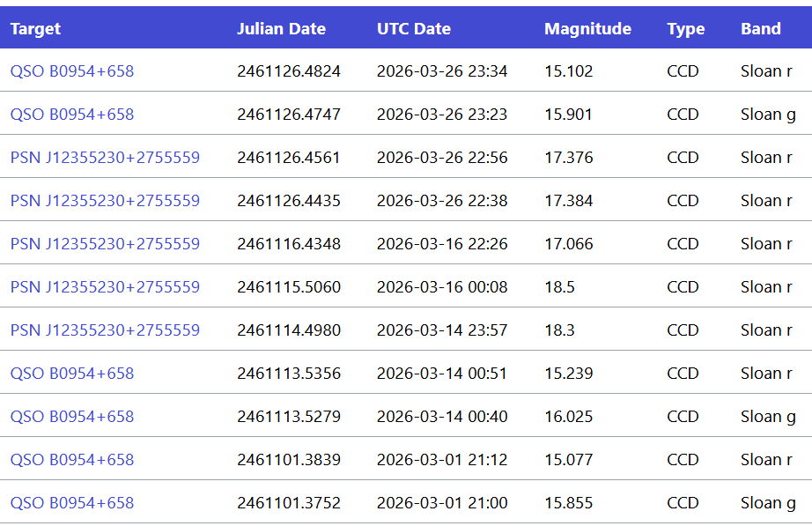Open PSN J12355230+2755559 with magnitude 17.376
This screenshot has width=812, height=526.
point(105,158)
